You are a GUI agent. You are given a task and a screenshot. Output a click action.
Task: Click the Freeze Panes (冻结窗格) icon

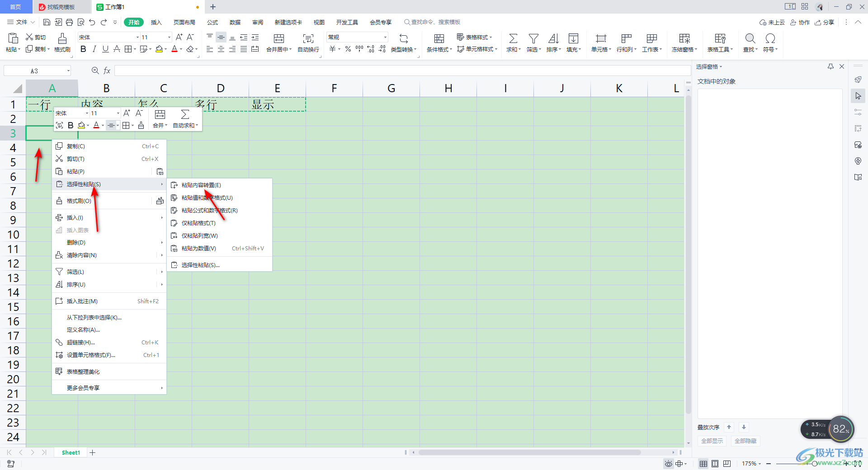coord(684,38)
